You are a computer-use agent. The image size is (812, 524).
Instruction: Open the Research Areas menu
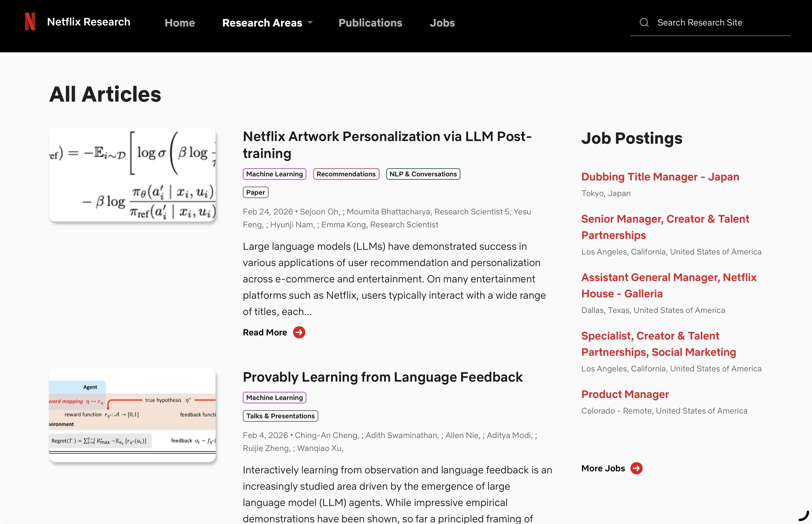click(262, 23)
